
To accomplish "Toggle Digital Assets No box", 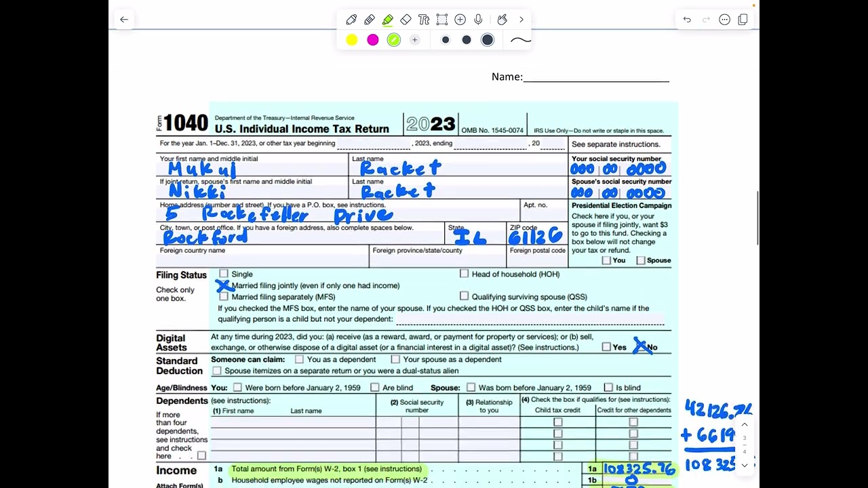I will (x=640, y=347).
